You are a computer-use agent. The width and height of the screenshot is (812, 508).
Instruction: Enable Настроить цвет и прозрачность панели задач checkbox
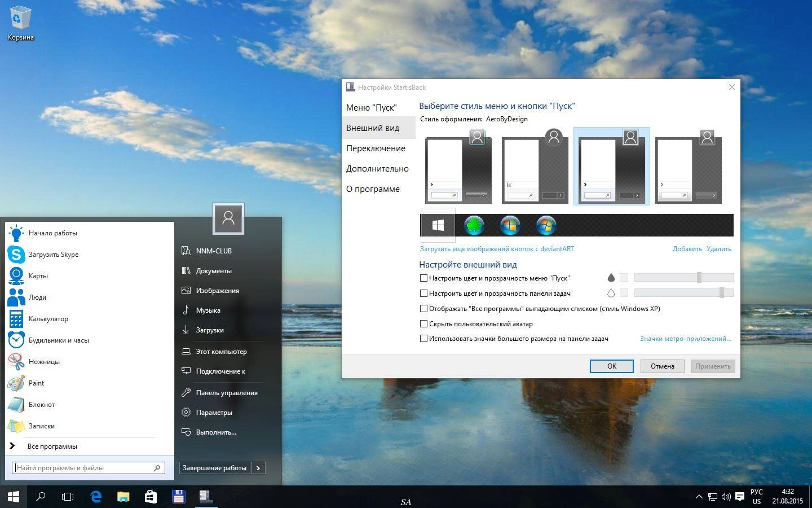pyautogui.click(x=423, y=294)
